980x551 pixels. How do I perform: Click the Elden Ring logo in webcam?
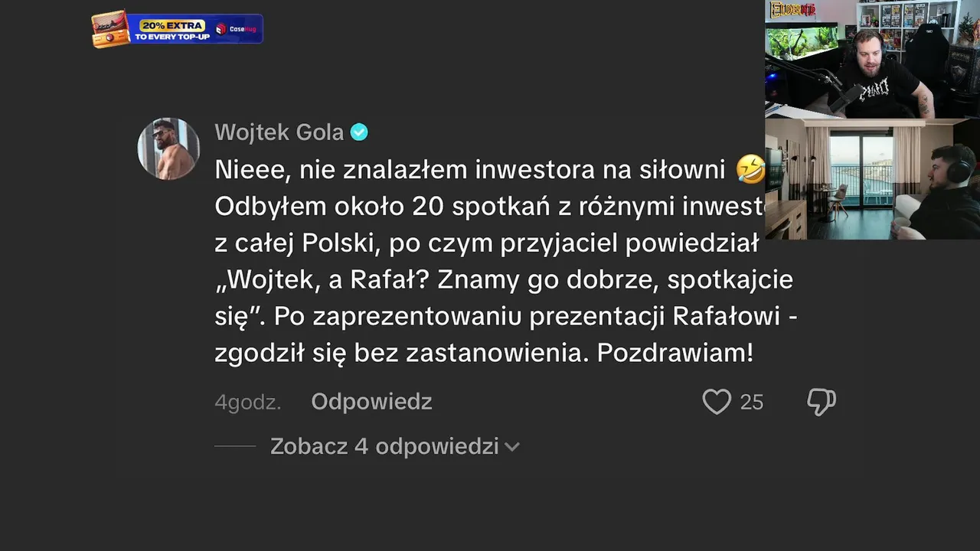792,10
